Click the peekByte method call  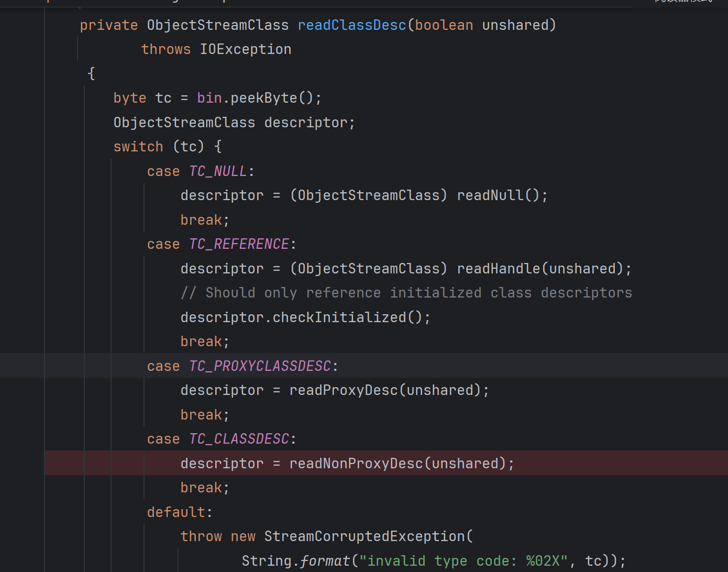(x=263, y=98)
